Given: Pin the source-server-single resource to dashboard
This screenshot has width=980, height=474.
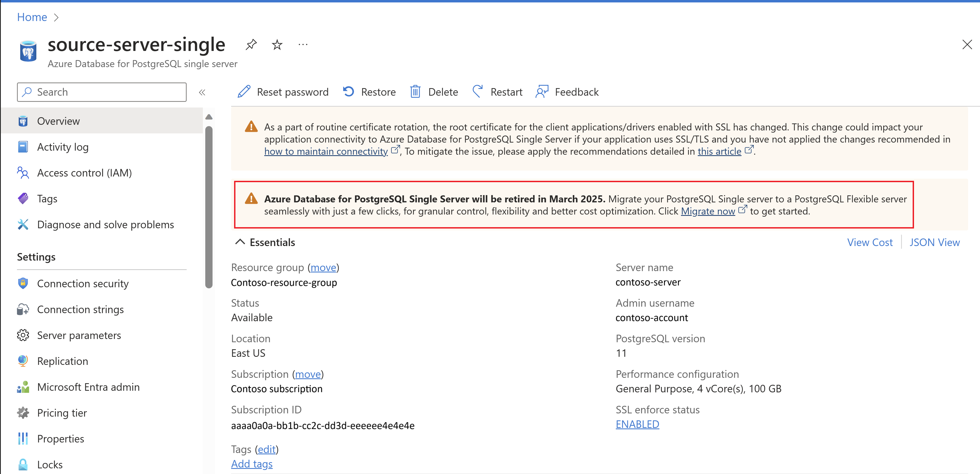Looking at the screenshot, I should [251, 45].
